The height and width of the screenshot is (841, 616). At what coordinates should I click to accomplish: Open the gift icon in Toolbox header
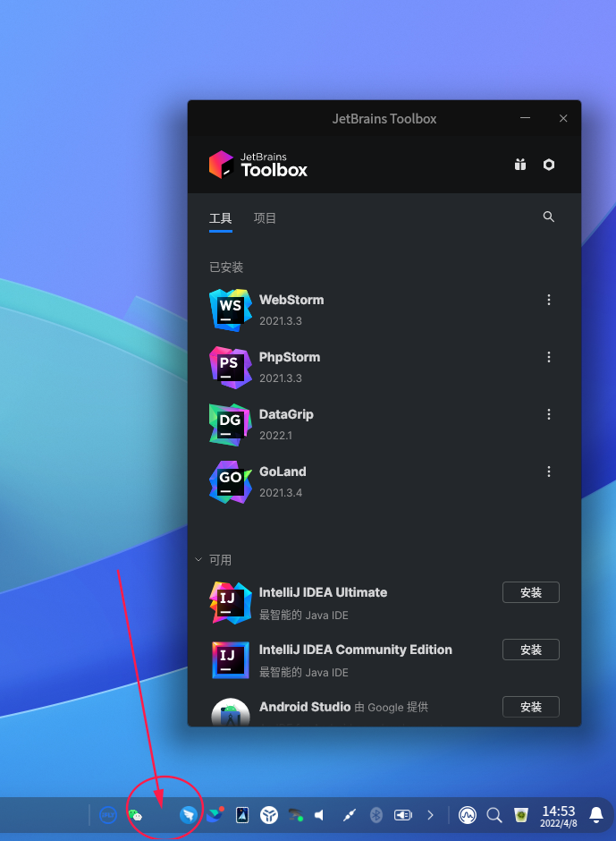point(520,165)
